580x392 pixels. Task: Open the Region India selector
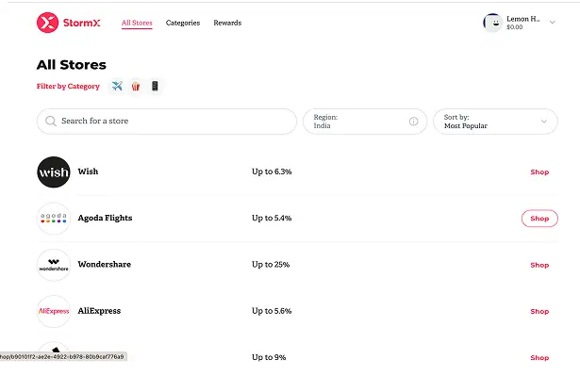[x=365, y=122]
